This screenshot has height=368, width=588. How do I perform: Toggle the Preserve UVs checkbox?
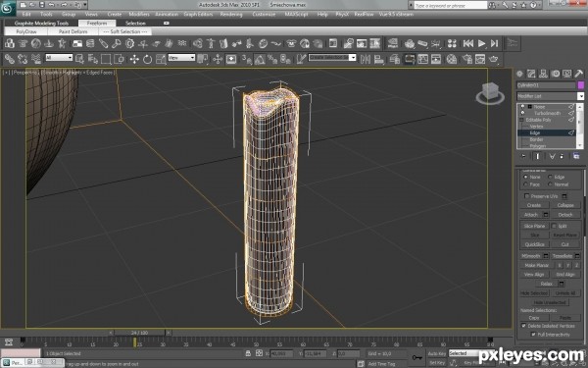click(x=527, y=196)
